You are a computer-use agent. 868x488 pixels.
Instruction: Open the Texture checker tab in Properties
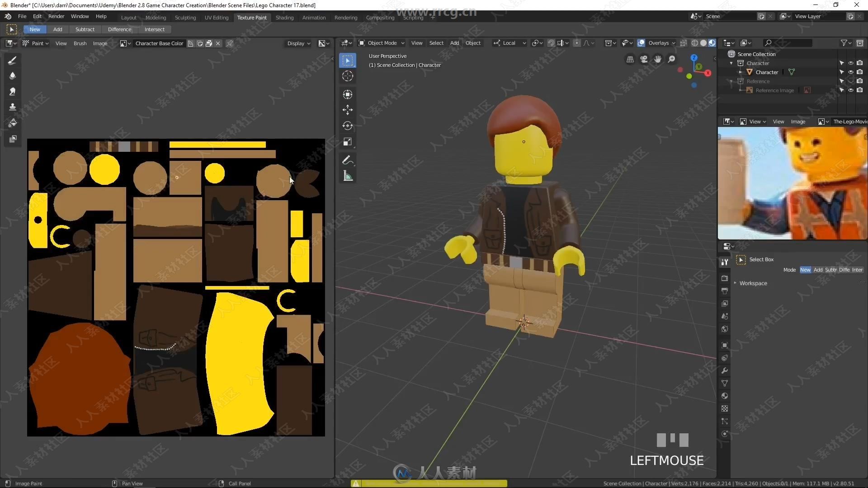[725, 408]
